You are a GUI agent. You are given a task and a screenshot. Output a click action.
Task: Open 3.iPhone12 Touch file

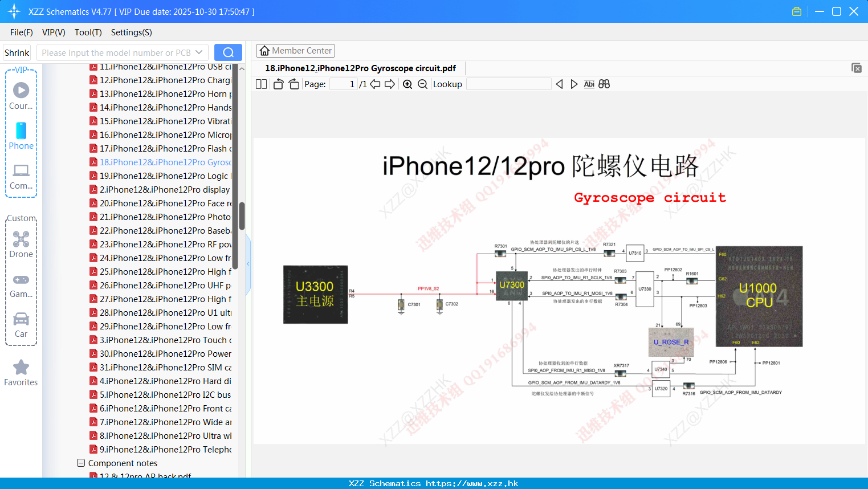click(161, 340)
